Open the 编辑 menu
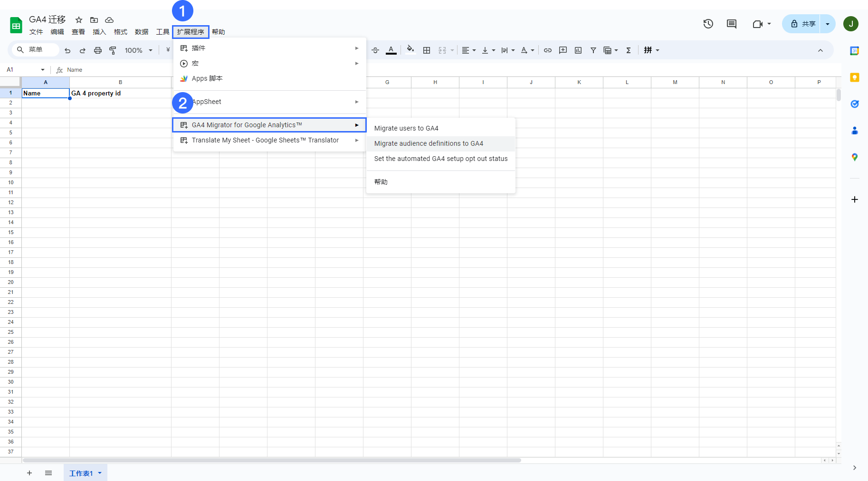The width and height of the screenshot is (868, 481). point(57,32)
